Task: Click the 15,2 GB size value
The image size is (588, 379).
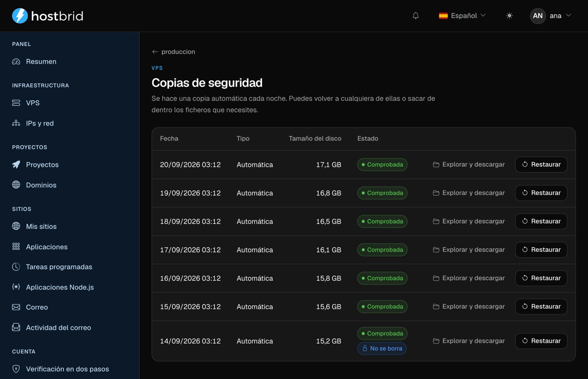Action: tap(328, 341)
